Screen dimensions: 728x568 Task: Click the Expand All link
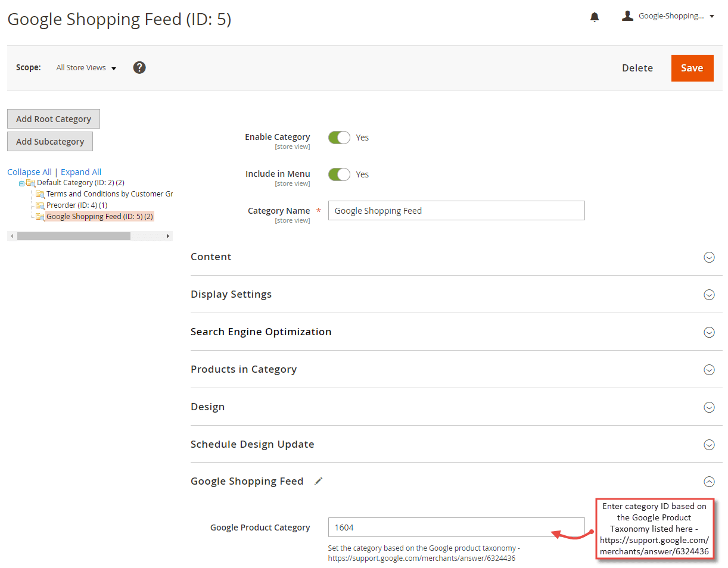[81, 171]
